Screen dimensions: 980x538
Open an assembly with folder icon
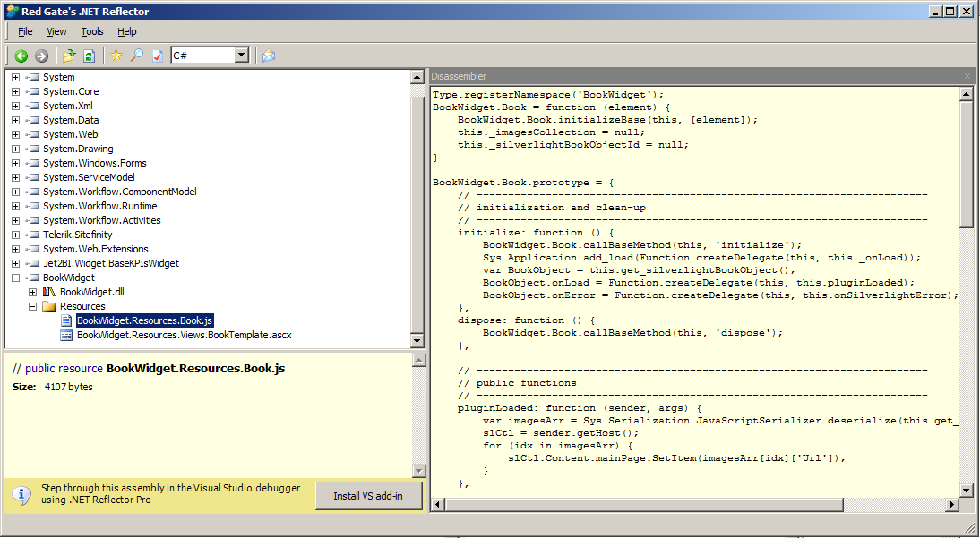click(69, 56)
